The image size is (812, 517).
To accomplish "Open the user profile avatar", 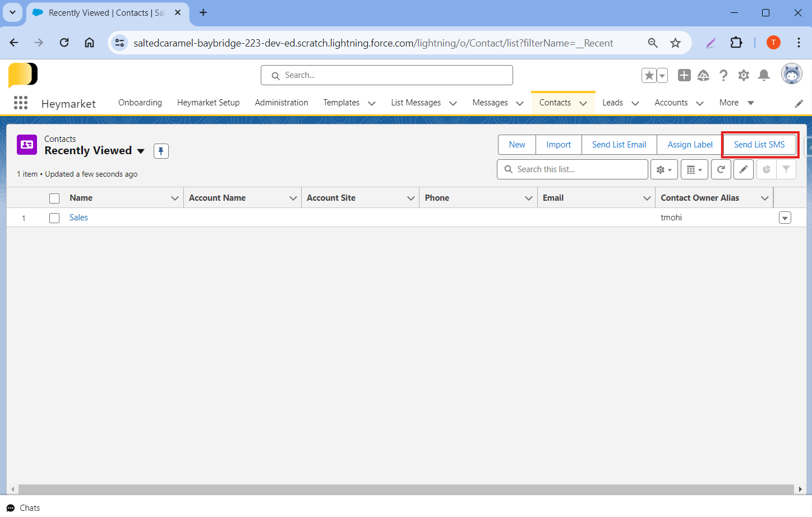I will point(792,73).
